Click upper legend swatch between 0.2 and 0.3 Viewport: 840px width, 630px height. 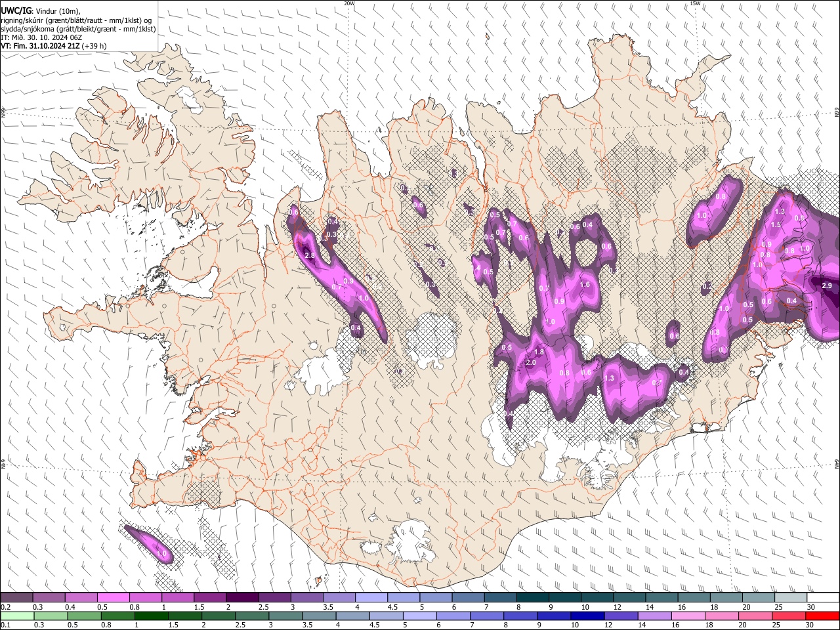pos(16,598)
